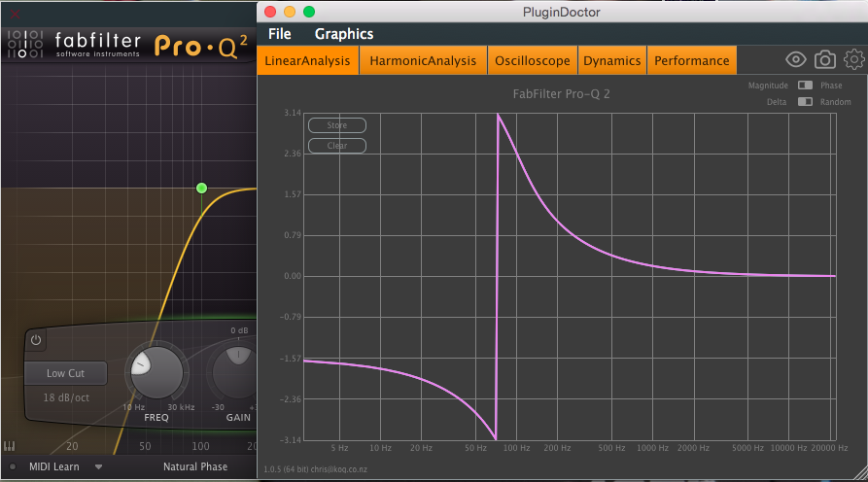Open PluginDoctor settings gear
Screen dimensions: 868x482
[853, 59]
